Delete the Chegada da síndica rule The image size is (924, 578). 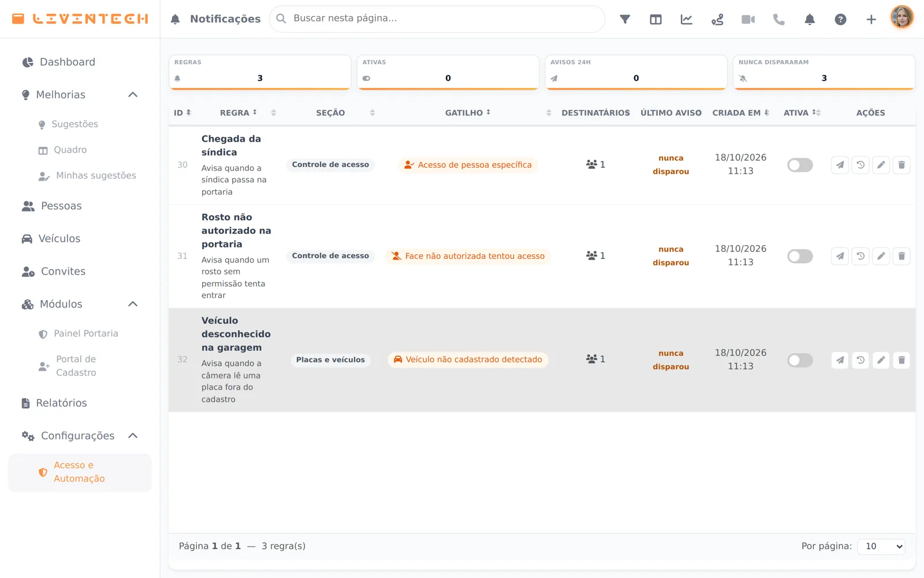click(x=901, y=165)
